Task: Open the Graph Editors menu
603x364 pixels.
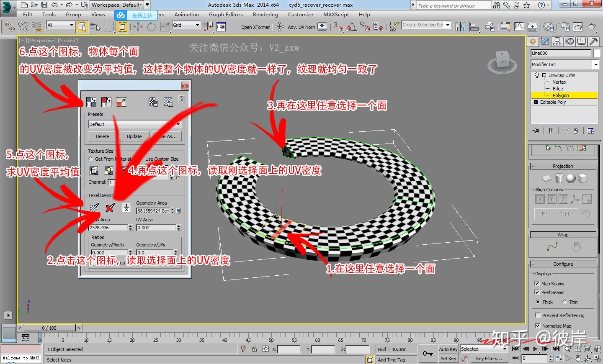Action: coord(226,15)
